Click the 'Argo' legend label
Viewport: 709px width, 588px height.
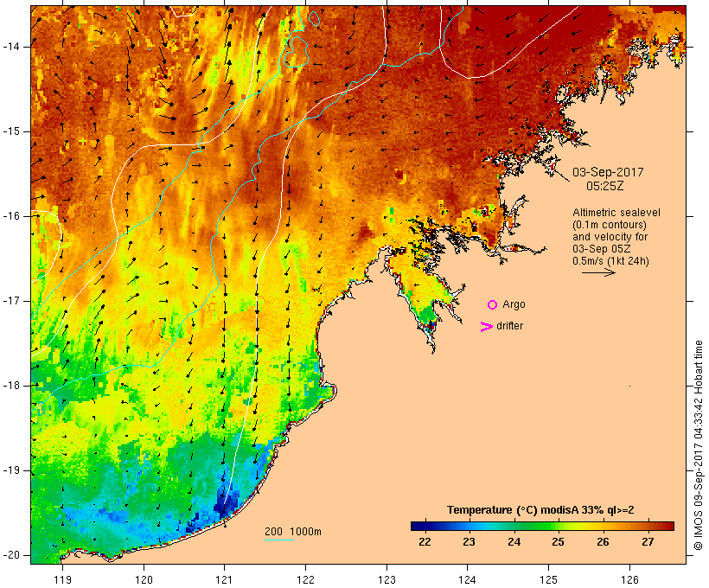(x=514, y=304)
